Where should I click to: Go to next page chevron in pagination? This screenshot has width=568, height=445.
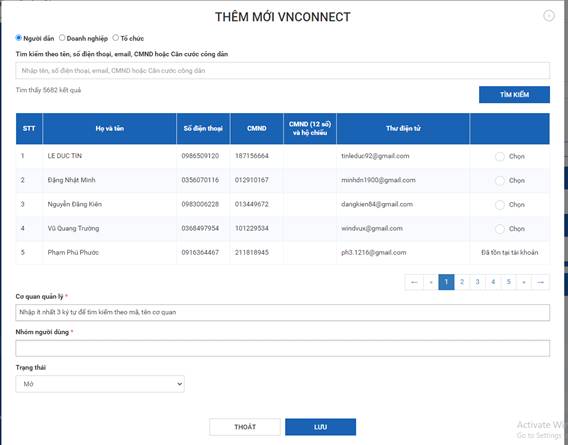click(x=524, y=282)
